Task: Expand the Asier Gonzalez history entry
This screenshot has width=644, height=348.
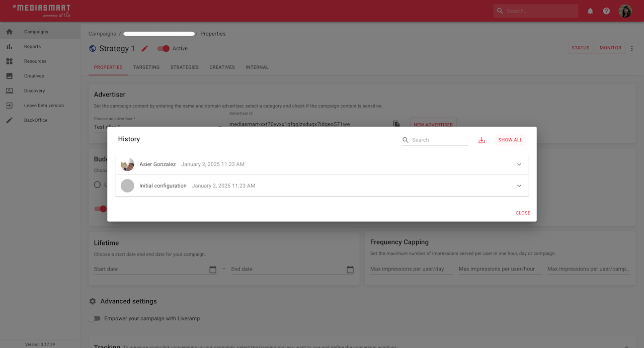Action: pyautogui.click(x=519, y=164)
